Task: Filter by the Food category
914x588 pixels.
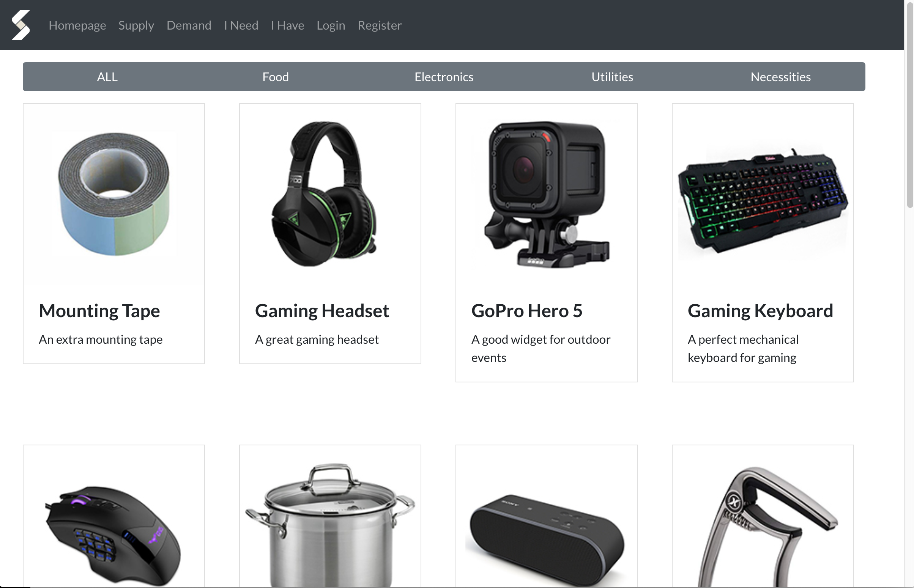Action: point(276,77)
